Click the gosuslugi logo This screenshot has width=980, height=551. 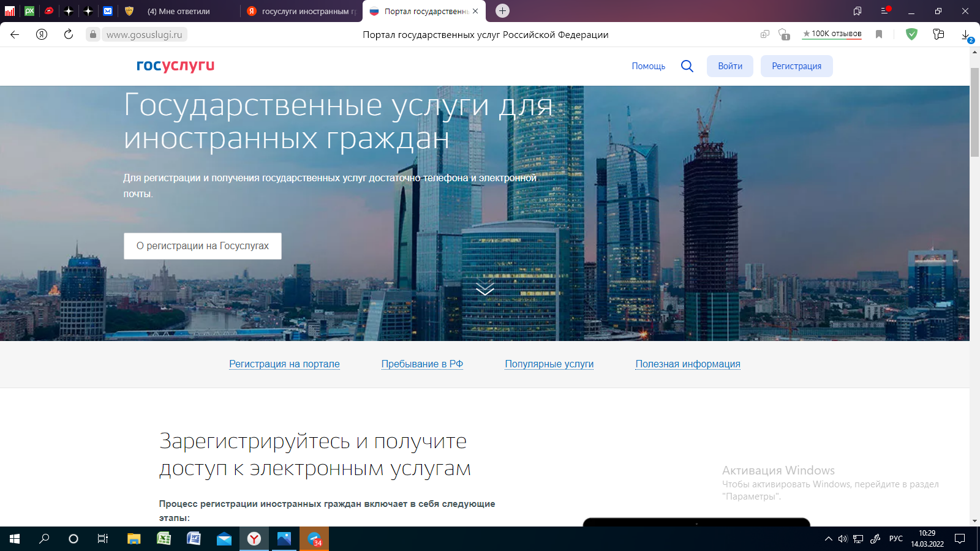[175, 66]
